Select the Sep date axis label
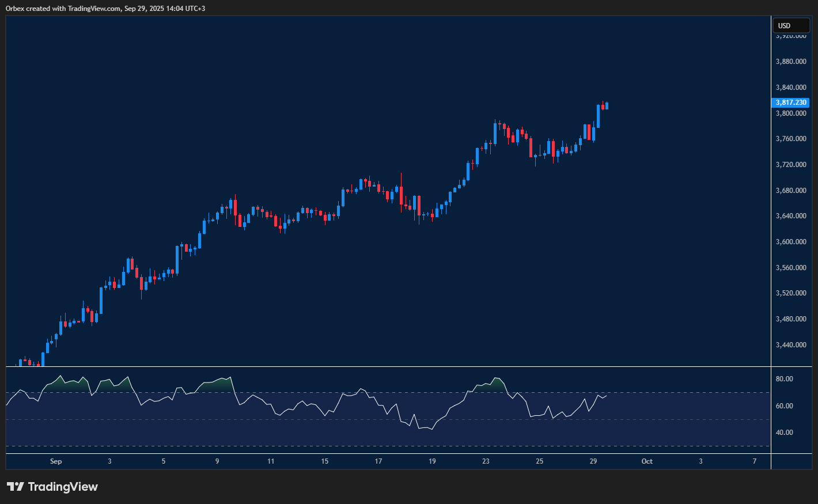Viewport: 818px width, 504px height. click(x=56, y=461)
